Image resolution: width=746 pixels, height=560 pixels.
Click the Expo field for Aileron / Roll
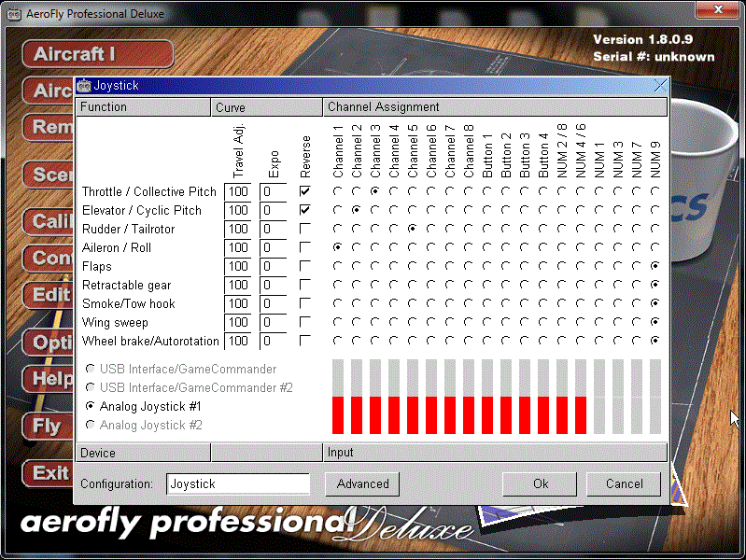pos(273,247)
